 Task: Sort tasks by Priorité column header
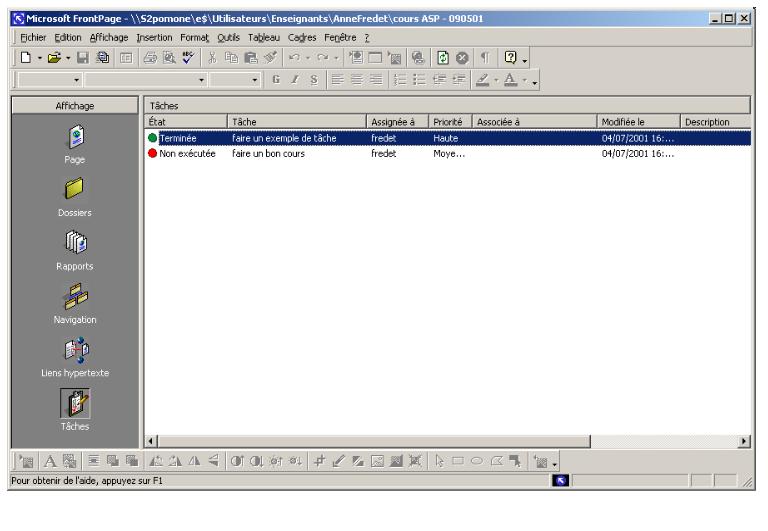click(x=448, y=122)
